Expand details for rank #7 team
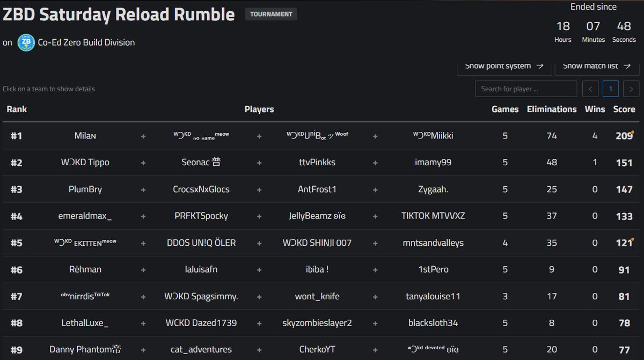The width and height of the screenshot is (644, 360). tap(322, 297)
